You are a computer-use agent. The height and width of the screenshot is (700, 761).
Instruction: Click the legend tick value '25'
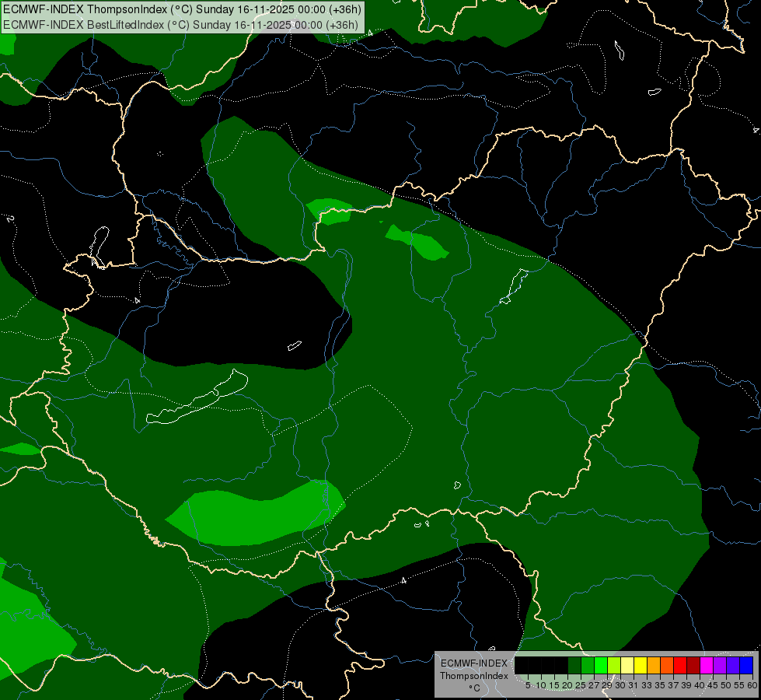coord(581,685)
